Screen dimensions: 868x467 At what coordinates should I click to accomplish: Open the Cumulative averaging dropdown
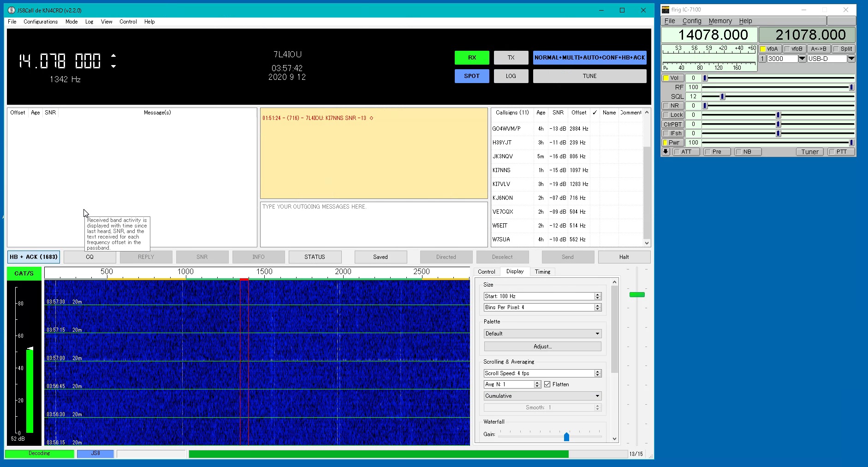coord(542,396)
